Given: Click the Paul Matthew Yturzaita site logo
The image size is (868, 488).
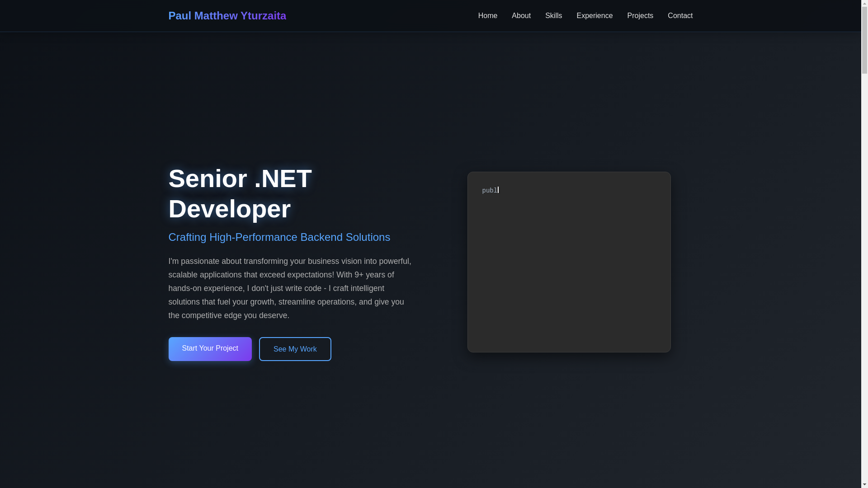Looking at the screenshot, I should 227,16.
